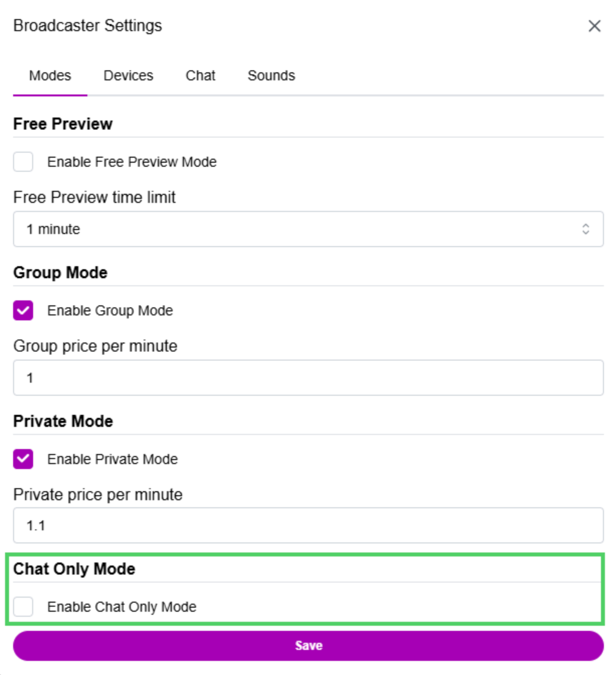Viewport: 616px width, 675px height.
Task: Click the Private price per minute field
Action: [x=308, y=526]
